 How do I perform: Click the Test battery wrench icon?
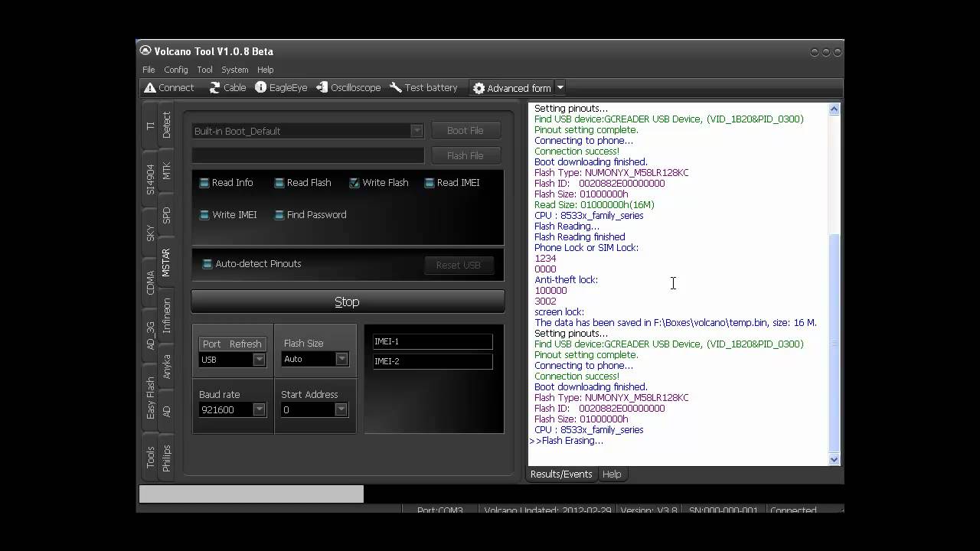click(396, 87)
